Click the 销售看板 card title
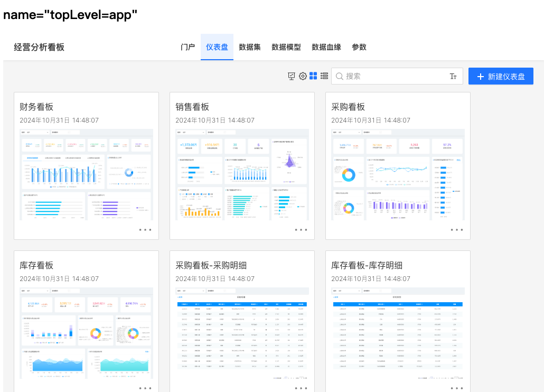This screenshot has height=392, width=544. (192, 107)
